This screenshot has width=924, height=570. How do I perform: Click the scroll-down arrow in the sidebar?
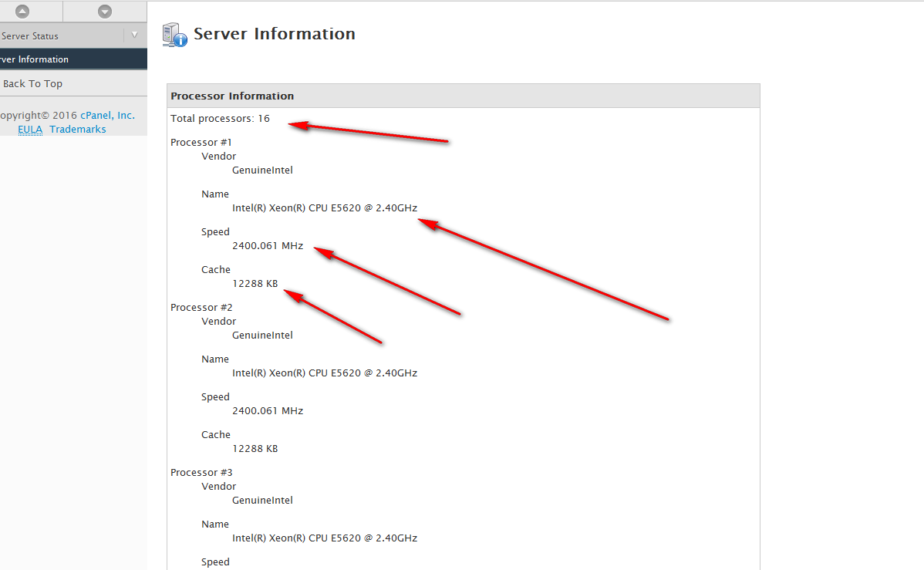(105, 12)
